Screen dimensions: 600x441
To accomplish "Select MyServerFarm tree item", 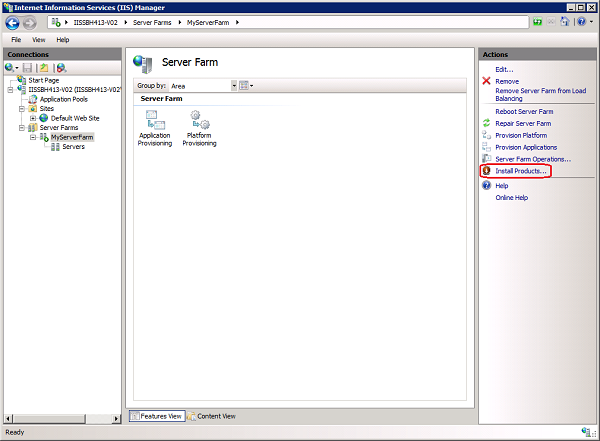I will point(72,137).
